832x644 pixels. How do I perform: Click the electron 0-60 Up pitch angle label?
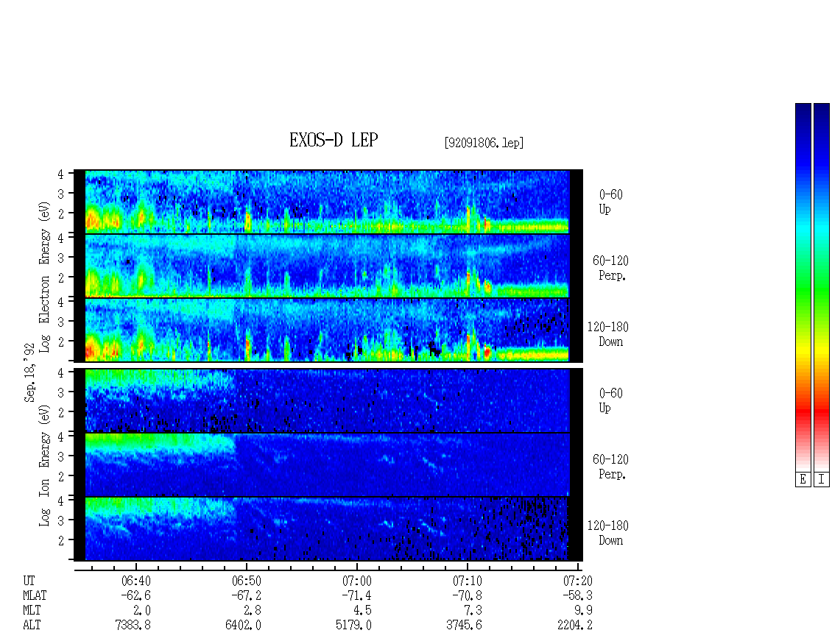(x=610, y=202)
